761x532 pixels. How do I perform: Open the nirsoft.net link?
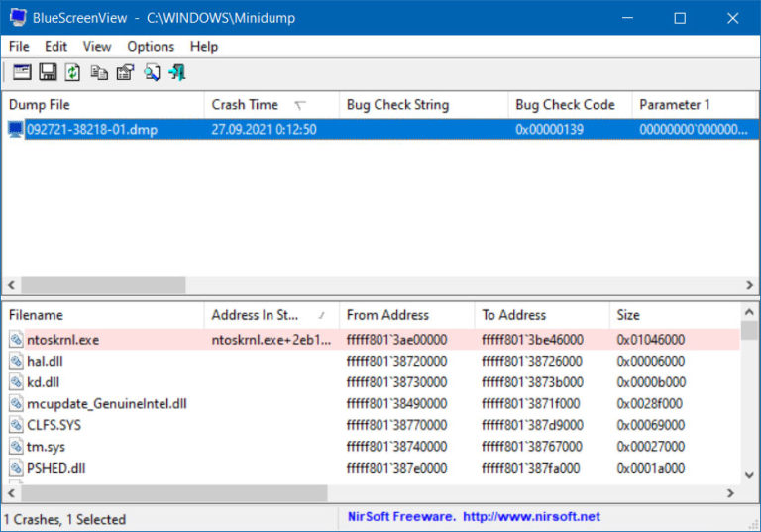531,517
